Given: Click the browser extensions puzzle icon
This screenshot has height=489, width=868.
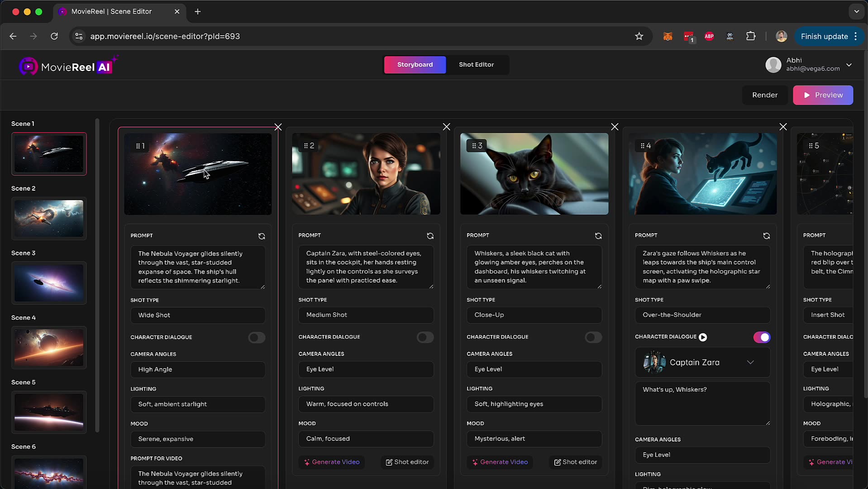Looking at the screenshot, I should (750, 36).
